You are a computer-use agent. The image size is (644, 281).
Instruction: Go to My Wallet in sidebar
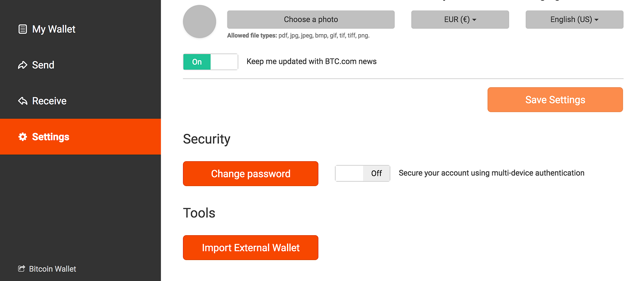coord(54,29)
